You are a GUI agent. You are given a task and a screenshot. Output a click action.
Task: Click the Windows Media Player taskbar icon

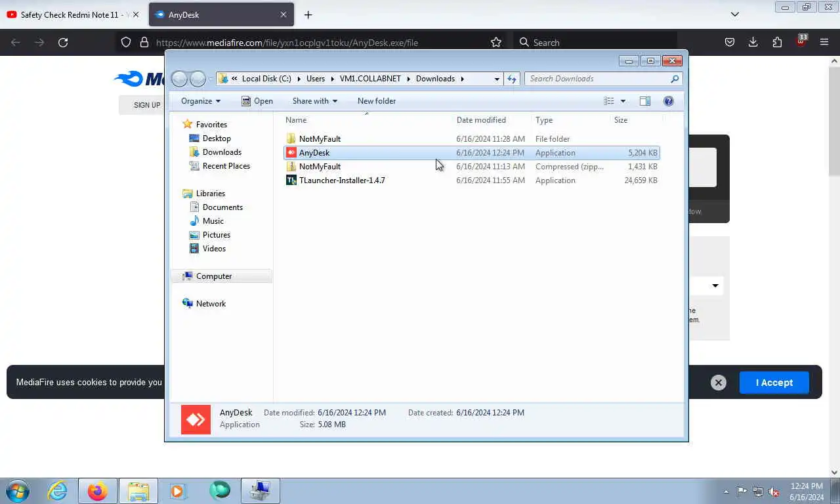(x=177, y=491)
